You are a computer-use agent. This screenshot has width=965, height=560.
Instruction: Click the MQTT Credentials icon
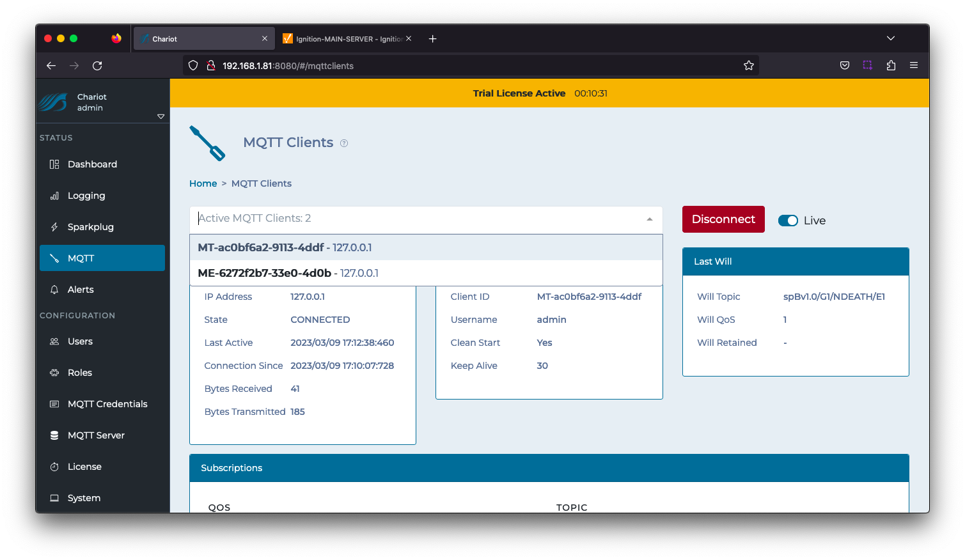tap(54, 404)
